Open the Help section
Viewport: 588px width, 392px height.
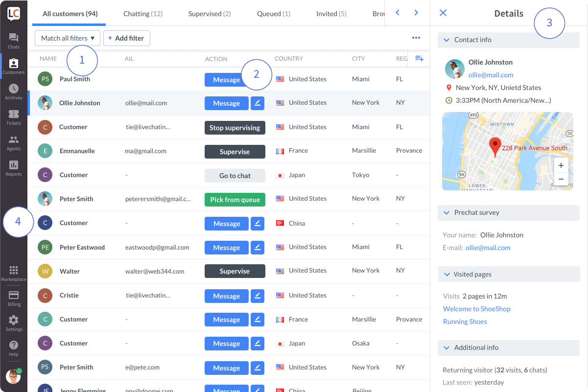click(x=13, y=348)
